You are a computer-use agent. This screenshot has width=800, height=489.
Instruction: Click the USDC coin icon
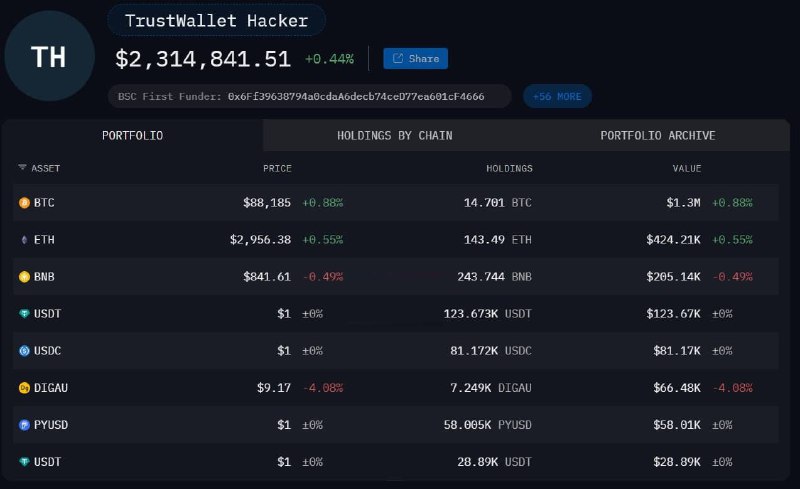24,351
